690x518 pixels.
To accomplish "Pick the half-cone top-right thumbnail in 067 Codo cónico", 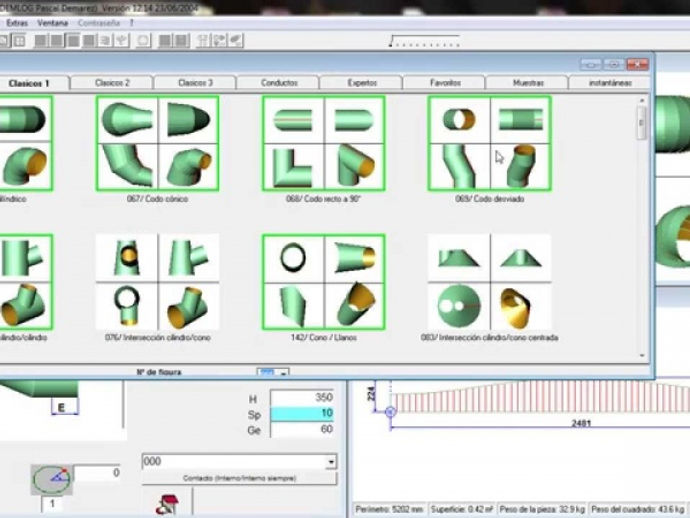I will point(188,120).
